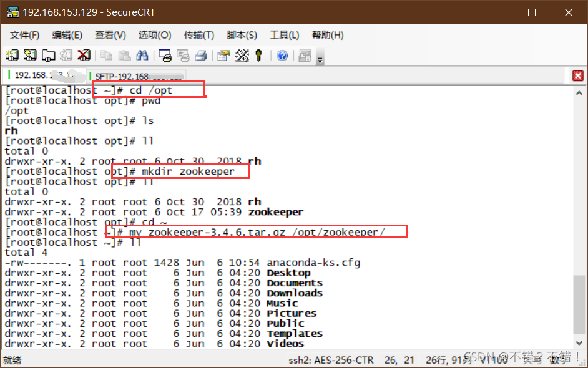
Task: Click the anaconda-ks.cfg file name
Action: (x=313, y=263)
